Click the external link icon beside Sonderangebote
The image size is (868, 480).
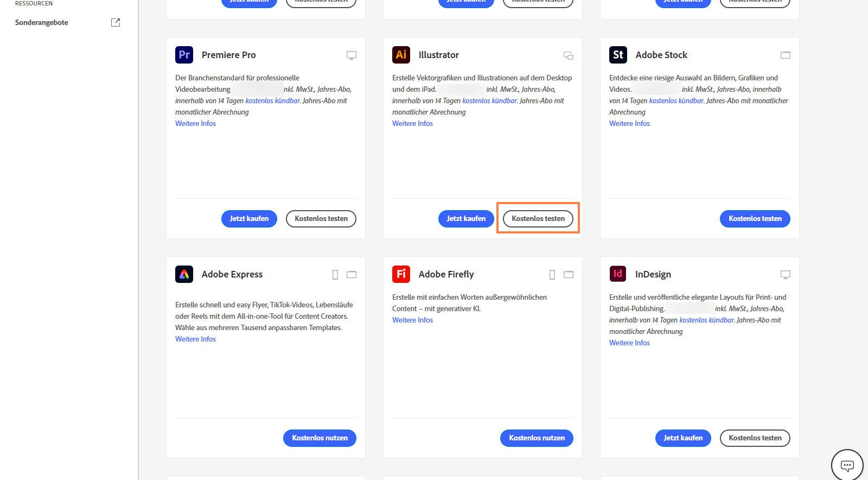(x=116, y=22)
